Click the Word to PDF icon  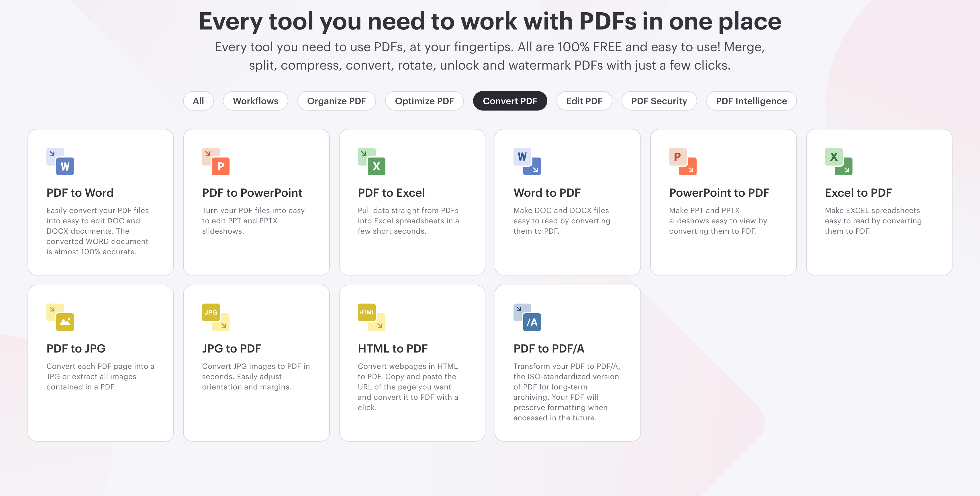(x=527, y=162)
